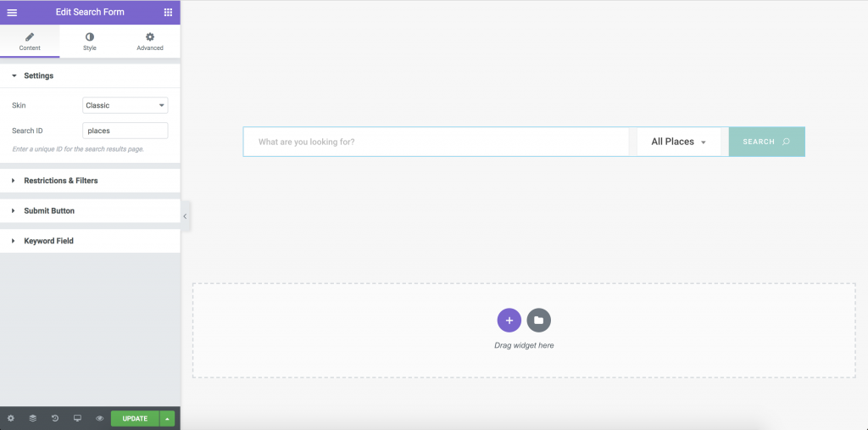Preview changes with the eye icon
Image resolution: width=868 pixels, height=430 pixels.
coord(100,418)
